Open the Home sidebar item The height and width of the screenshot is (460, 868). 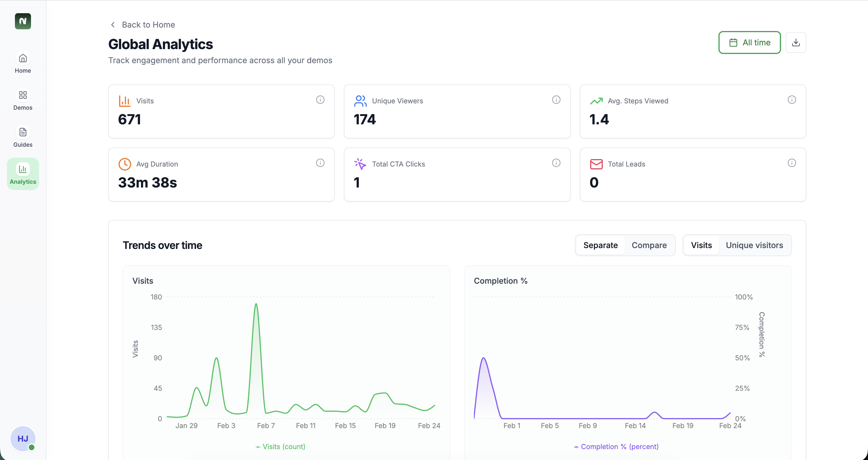23,63
